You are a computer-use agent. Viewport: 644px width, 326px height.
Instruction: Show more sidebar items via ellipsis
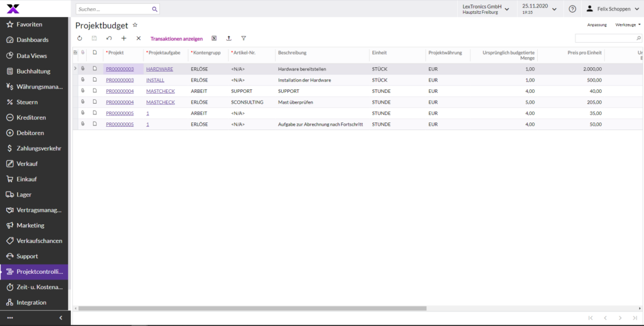(10, 318)
